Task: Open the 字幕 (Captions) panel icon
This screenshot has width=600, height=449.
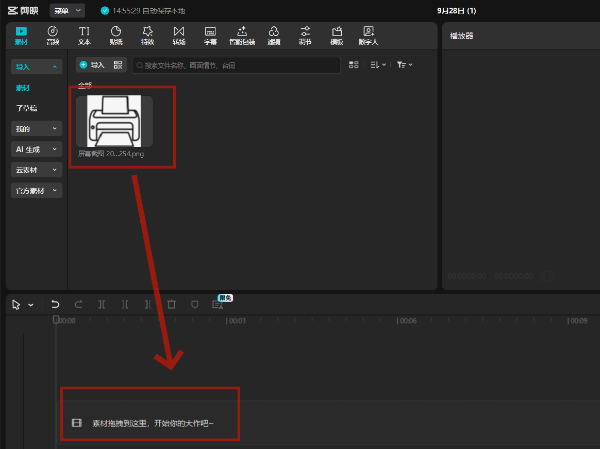Action: click(211, 36)
